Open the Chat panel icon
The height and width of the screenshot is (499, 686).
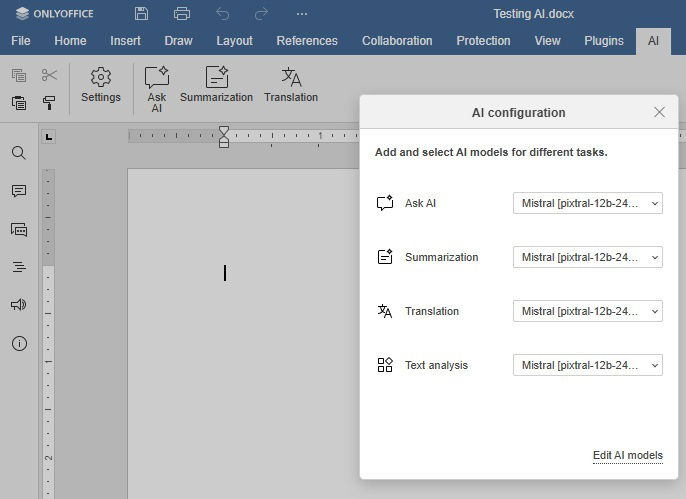tap(19, 229)
